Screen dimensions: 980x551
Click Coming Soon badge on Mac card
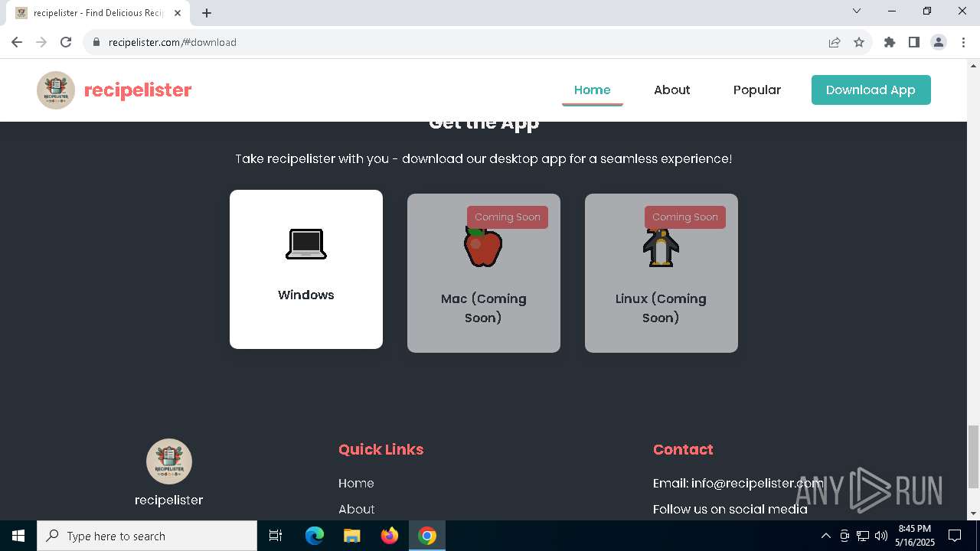click(x=508, y=217)
